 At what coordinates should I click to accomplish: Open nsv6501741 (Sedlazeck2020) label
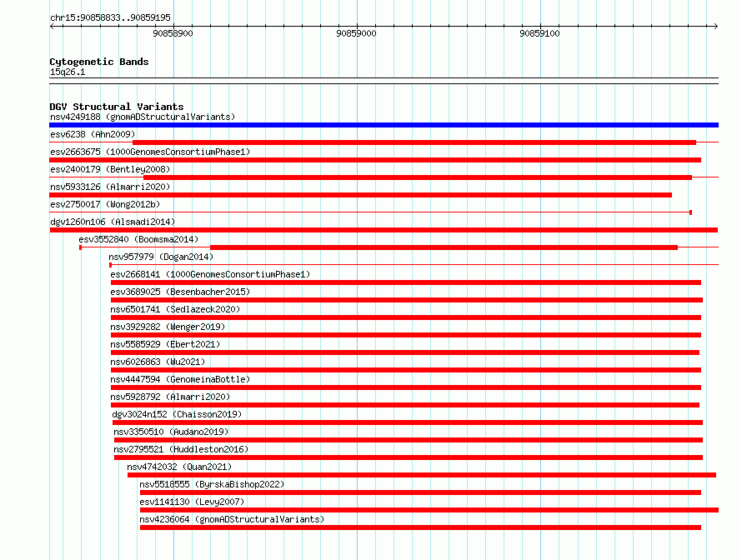(175, 309)
